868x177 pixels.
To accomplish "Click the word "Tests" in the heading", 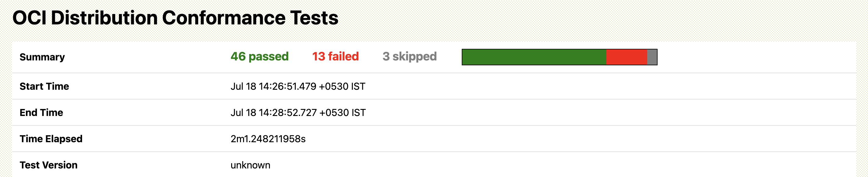I will 314,17.
